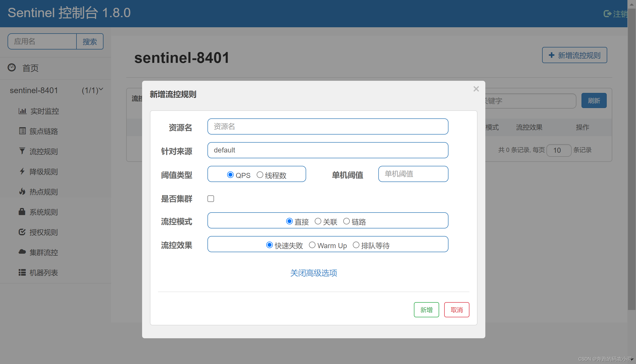Image resolution: width=636 pixels, height=364 pixels.
Task: Open 首页 in the sidebar
Action: point(56,68)
